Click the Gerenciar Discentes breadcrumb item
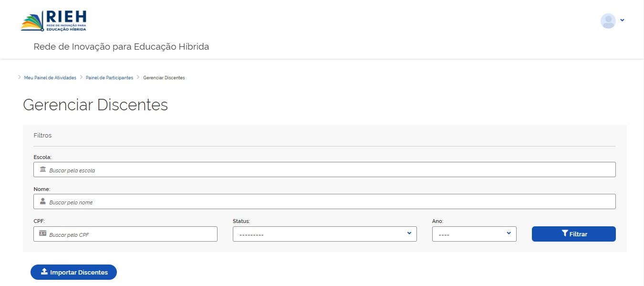 click(x=164, y=78)
